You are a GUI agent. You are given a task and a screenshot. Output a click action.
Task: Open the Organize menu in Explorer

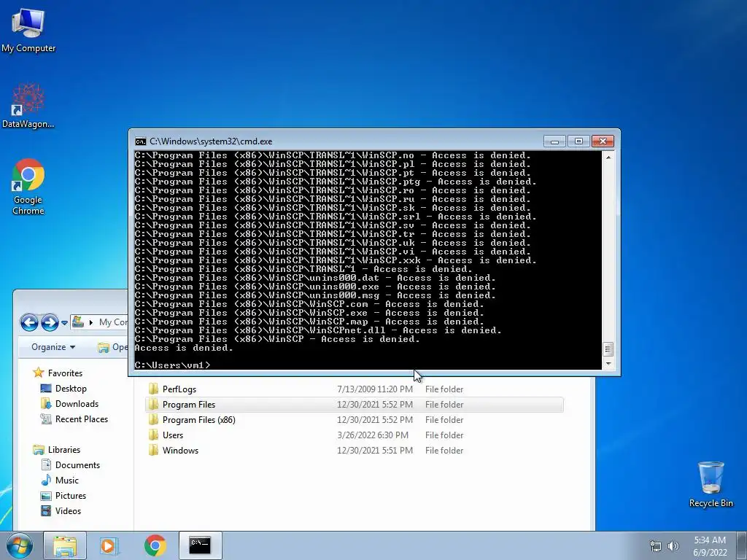tap(53, 347)
